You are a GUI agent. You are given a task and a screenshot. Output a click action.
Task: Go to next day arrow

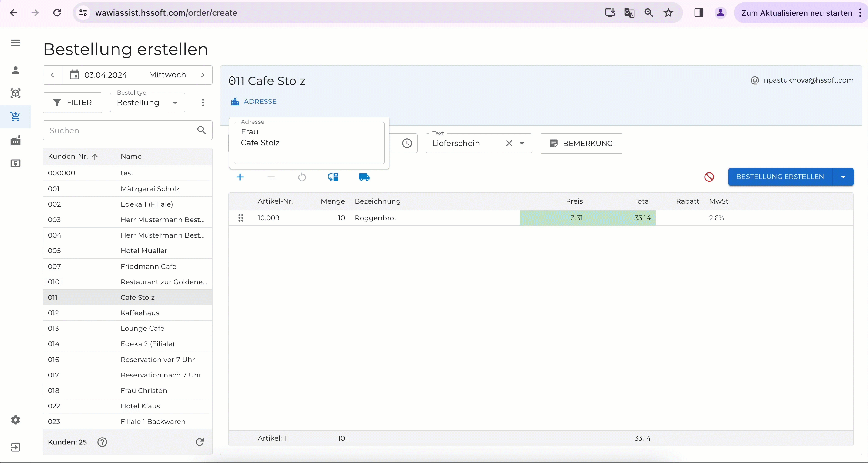point(203,75)
